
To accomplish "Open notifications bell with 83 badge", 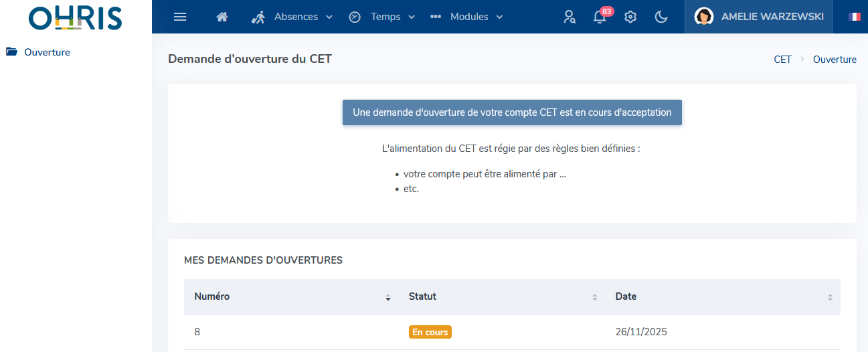I will coord(600,17).
